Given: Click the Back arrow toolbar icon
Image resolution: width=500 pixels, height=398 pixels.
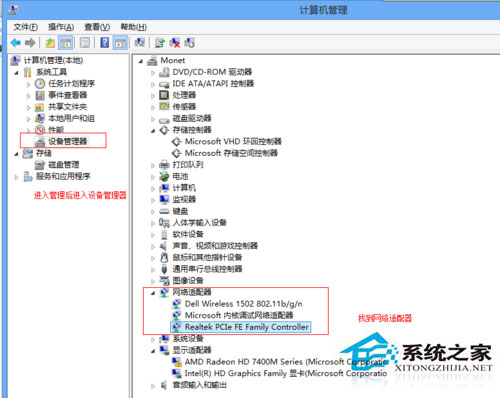Looking at the screenshot, I should coord(16,43).
